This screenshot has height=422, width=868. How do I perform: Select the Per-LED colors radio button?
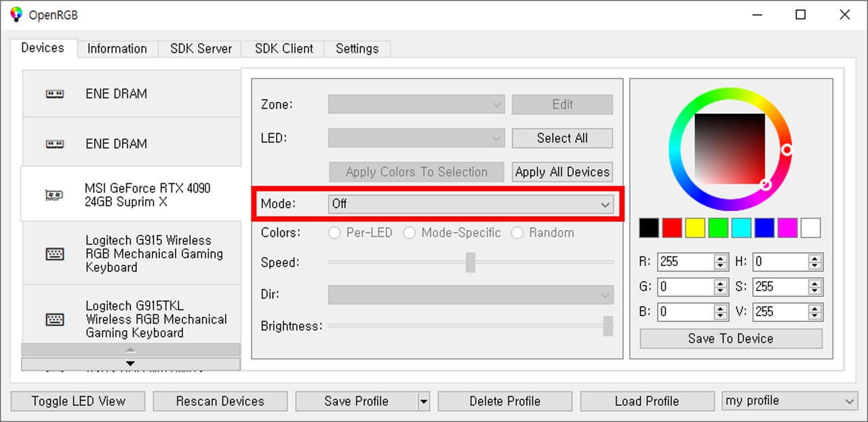coord(334,233)
